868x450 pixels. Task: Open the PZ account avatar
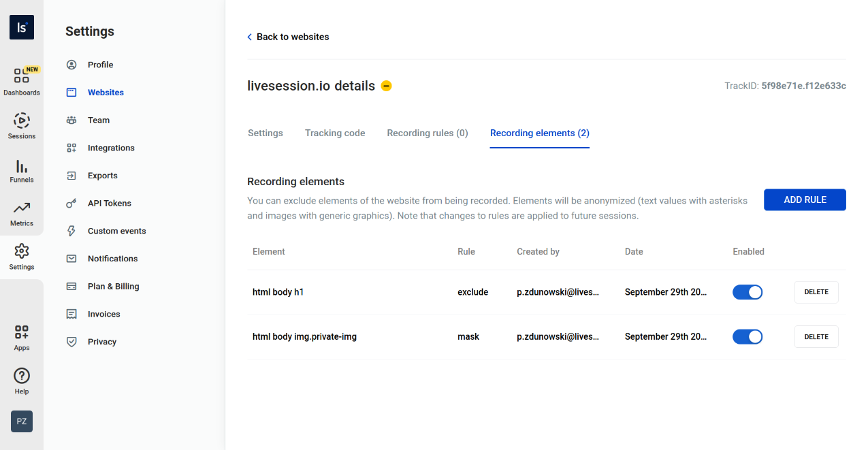click(x=21, y=421)
